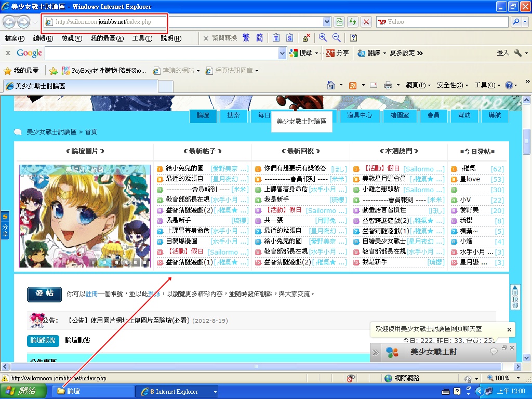
Task: Open the 網頁(P) page dropdown menu
Action: pos(418,85)
